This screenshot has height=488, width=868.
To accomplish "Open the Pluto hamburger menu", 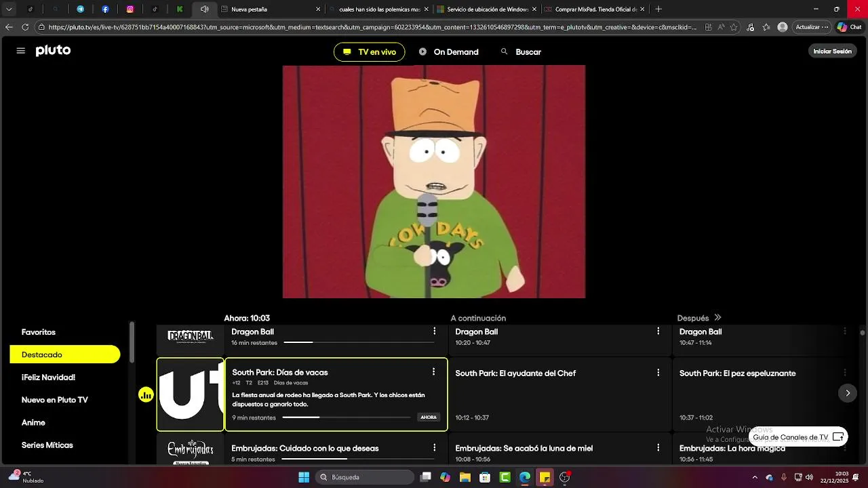I will pyautogui.click(x=20, y=51).
